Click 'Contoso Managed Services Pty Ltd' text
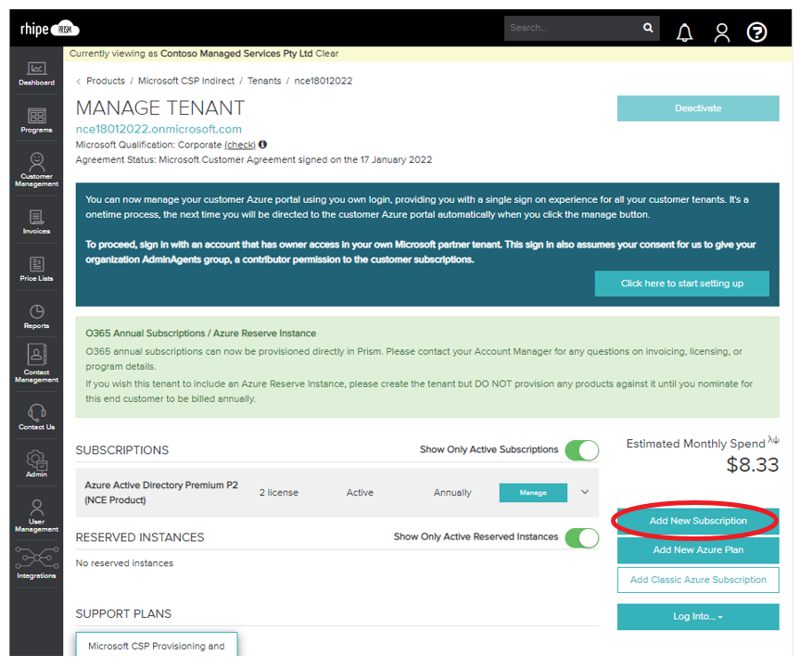This screenshot has height=668, width=812. coord(236,54)
